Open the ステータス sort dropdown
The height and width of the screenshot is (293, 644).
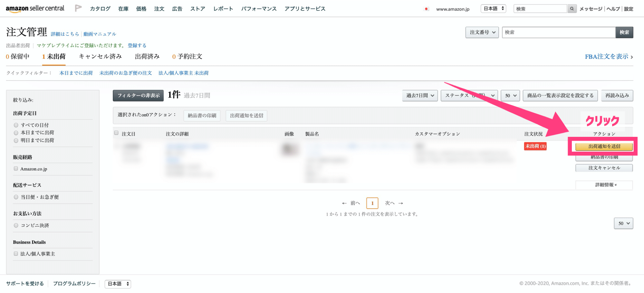coord(469,96)
